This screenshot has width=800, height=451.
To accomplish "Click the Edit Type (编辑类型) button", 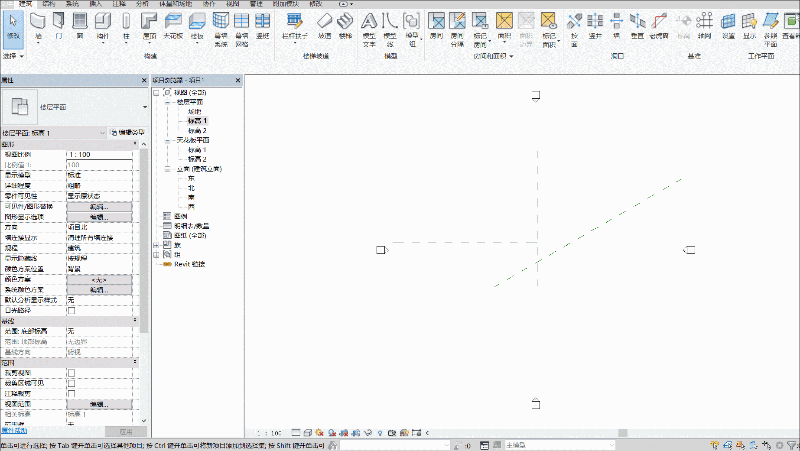I will [127, 132].
